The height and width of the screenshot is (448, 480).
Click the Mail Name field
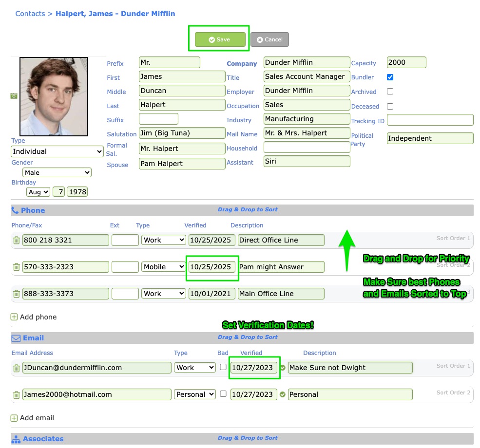307,133
